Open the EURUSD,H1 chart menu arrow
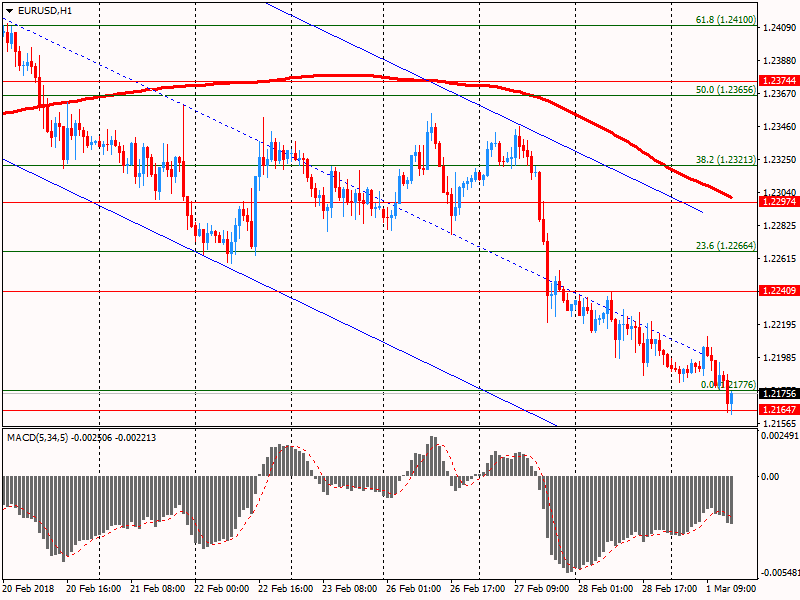 9,10
